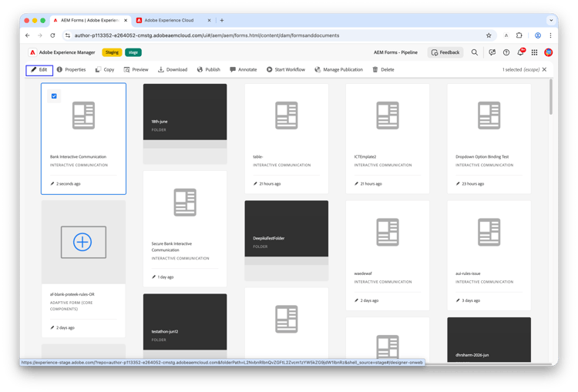This screenshot has height=392, width=578.
Task: Open Manage Publication
Action: click(x=339, y=69)
